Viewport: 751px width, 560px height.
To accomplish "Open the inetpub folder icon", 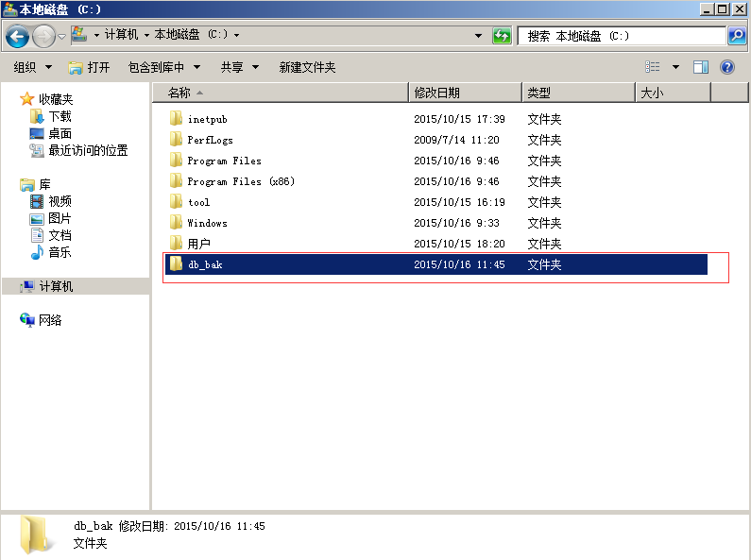I will 176,119.
